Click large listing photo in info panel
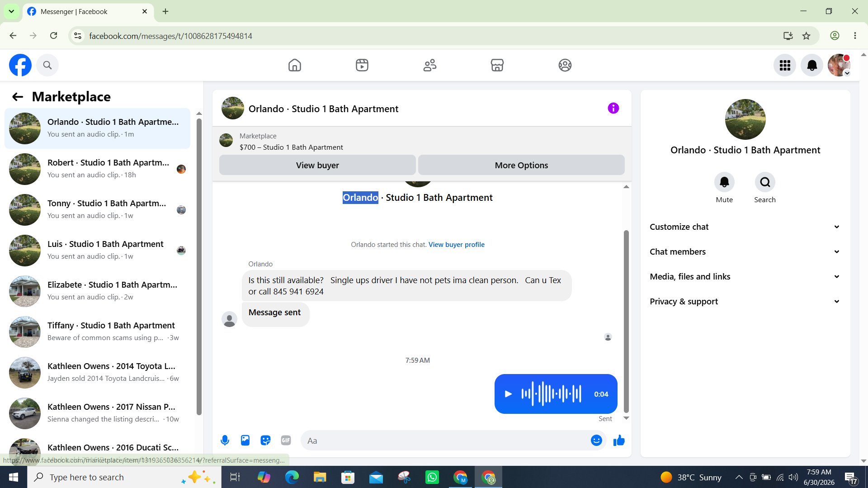This screenshot has height=488, width=868. click(745, 119)
